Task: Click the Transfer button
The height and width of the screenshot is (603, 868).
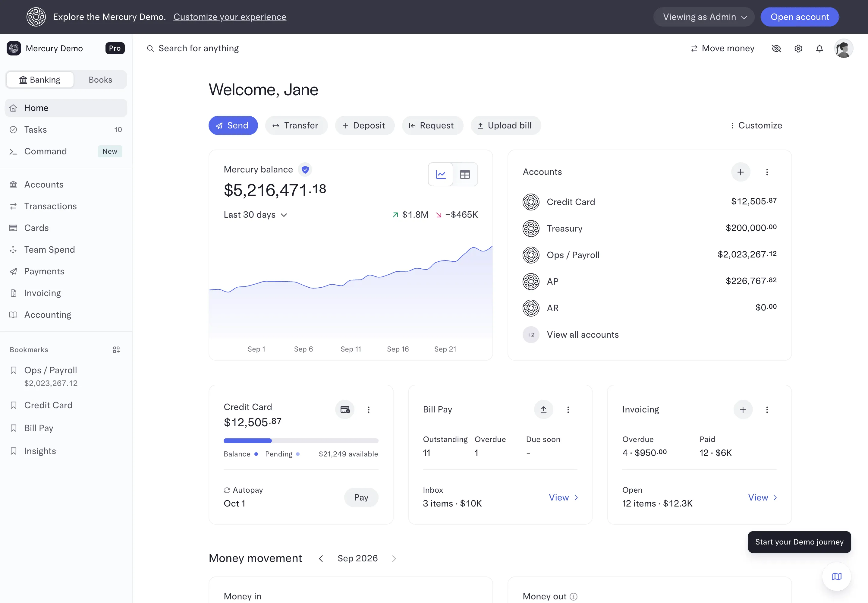Action: pyautogui.click(x=296, y=125)
